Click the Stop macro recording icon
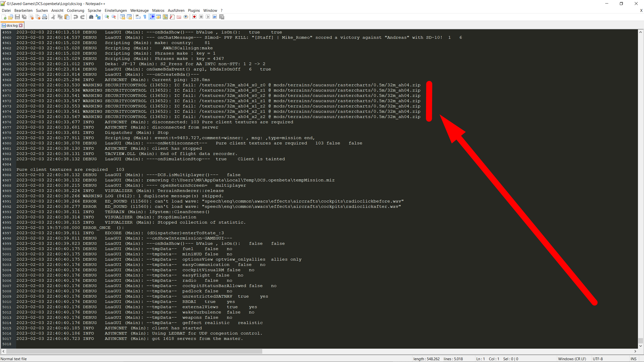The height and width of the screenshot is (362, 644). pyautogui.click(x=201, y=17)
